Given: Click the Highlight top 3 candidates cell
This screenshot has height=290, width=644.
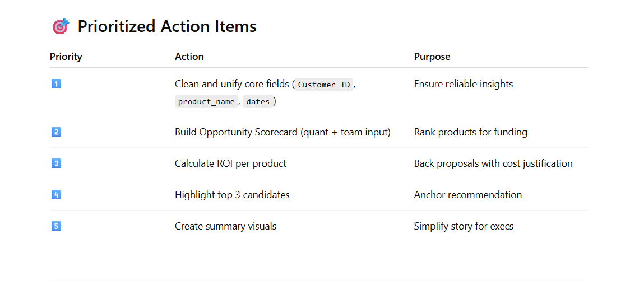Looking at the screenshot, I should click(x=232, y=195).
